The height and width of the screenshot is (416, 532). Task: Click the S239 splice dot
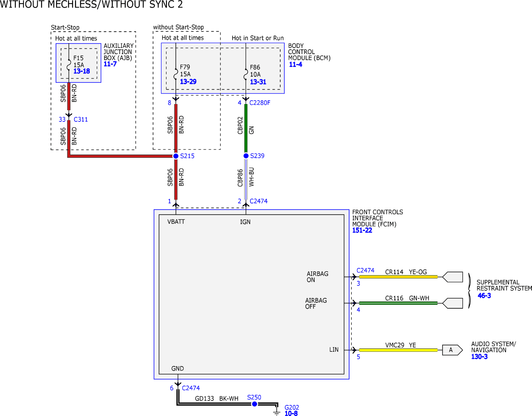tap(246, 156)
